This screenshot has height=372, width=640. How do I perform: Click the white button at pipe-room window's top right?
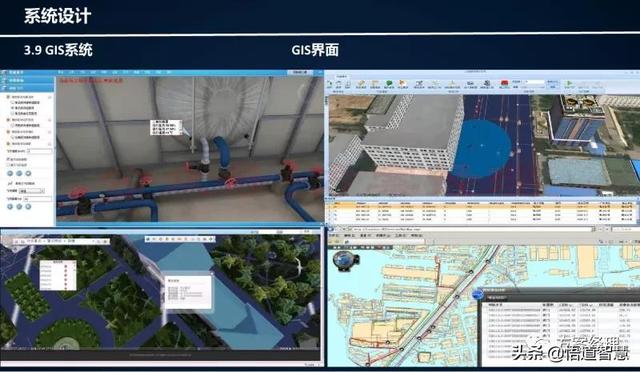300,73
